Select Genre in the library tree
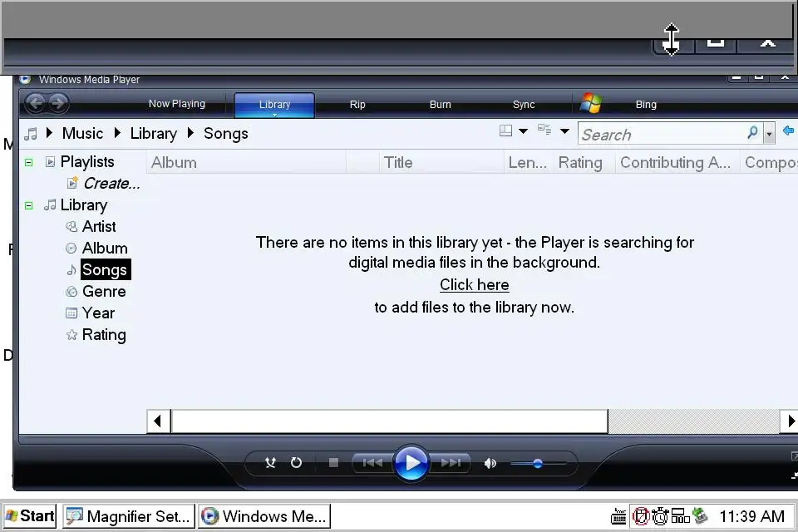 coord(104,291)
